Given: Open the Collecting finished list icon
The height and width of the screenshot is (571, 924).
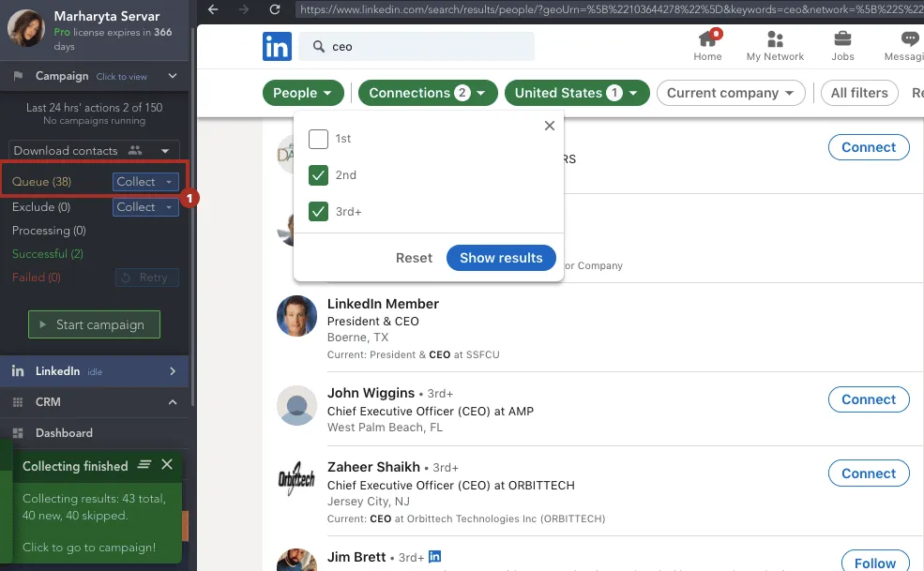Looking at the screenshot, I should (x=144, y=464).
